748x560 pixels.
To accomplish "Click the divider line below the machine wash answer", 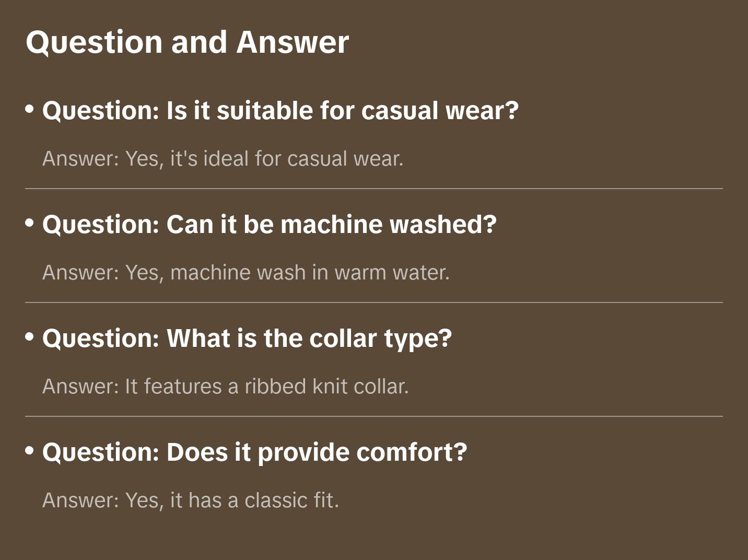I will [x=374, y=302].
